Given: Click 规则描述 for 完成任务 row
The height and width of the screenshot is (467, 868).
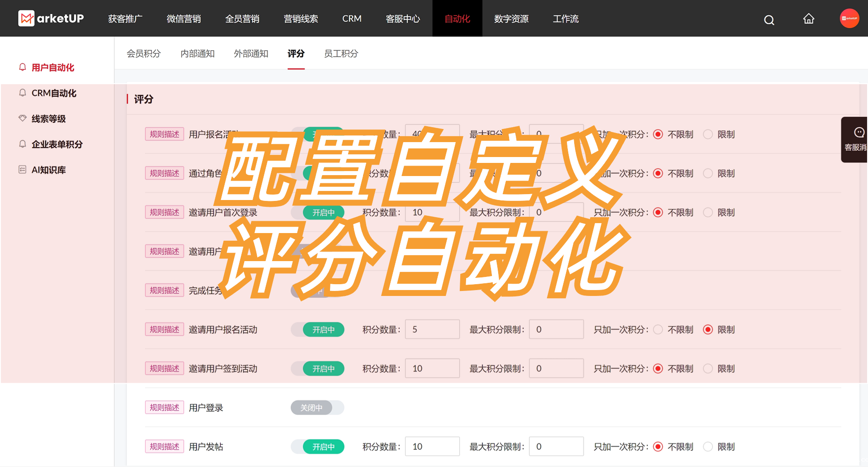Looking at the screenshot, I should point(165,291).
